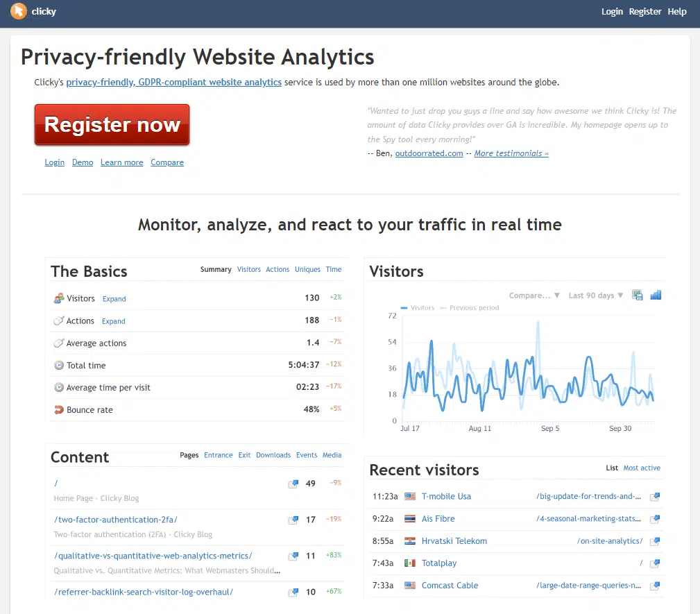
Task: Click the Total time clock icon
Action: click(58, 366)
